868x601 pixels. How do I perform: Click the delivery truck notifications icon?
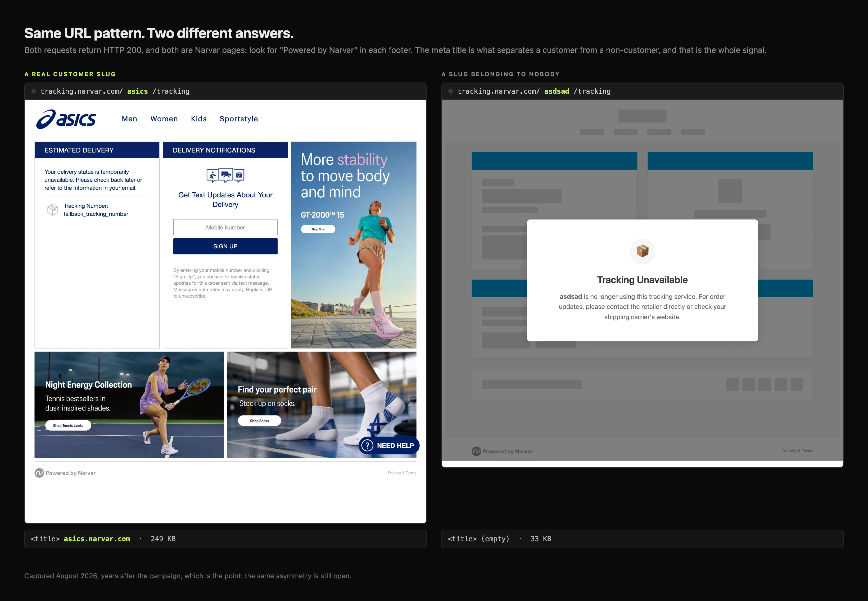coord(225,175)
